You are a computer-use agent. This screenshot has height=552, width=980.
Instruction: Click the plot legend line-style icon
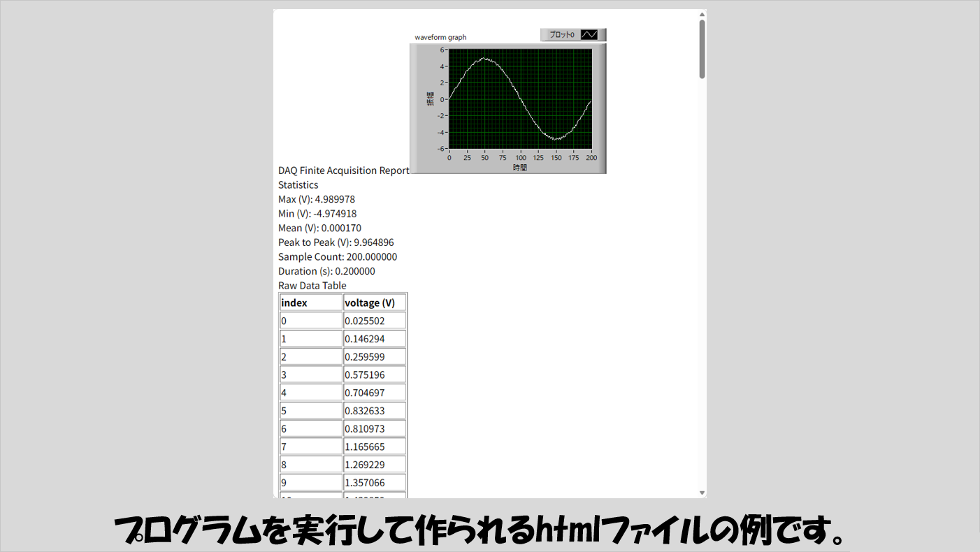tap(589, 35)
